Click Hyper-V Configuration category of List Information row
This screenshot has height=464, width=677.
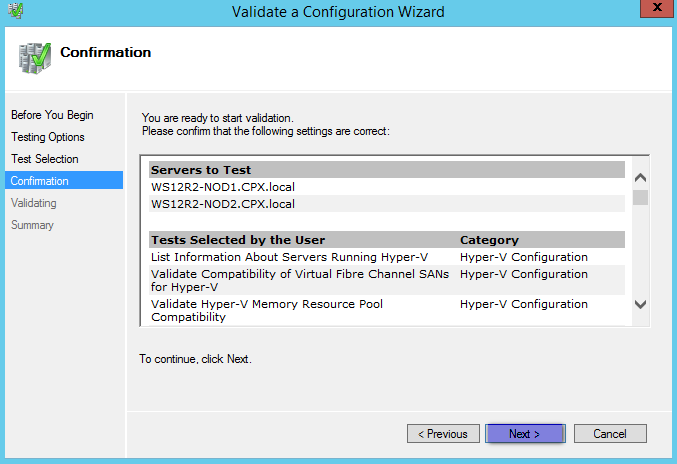point(524,257)
